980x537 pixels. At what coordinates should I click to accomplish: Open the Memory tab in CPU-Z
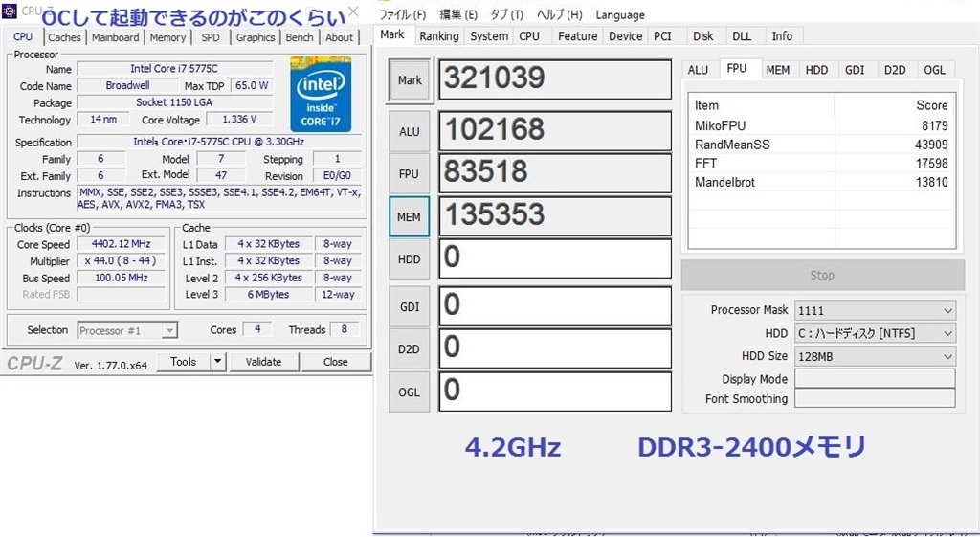(167, 37)
